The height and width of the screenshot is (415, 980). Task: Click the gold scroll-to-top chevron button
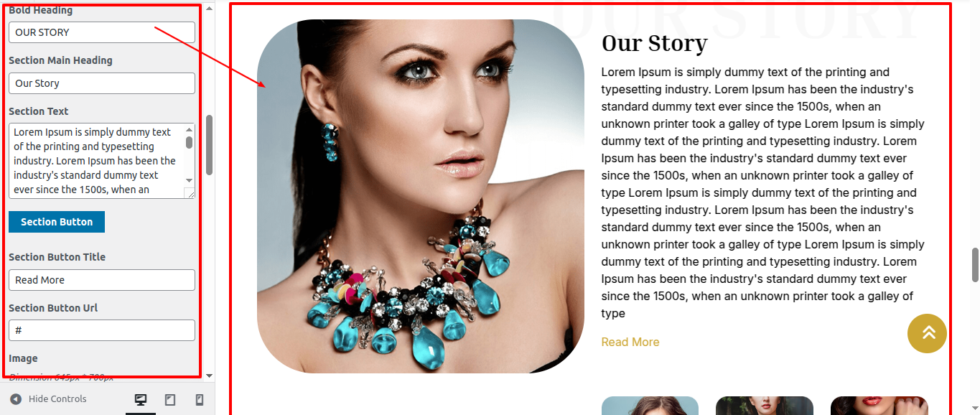coord(927,333)
